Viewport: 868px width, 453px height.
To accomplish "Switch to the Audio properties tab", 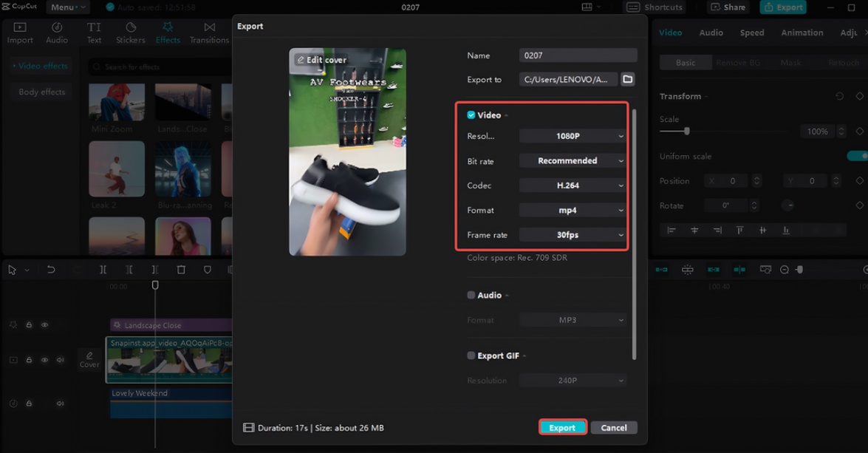I will [711, 33].
